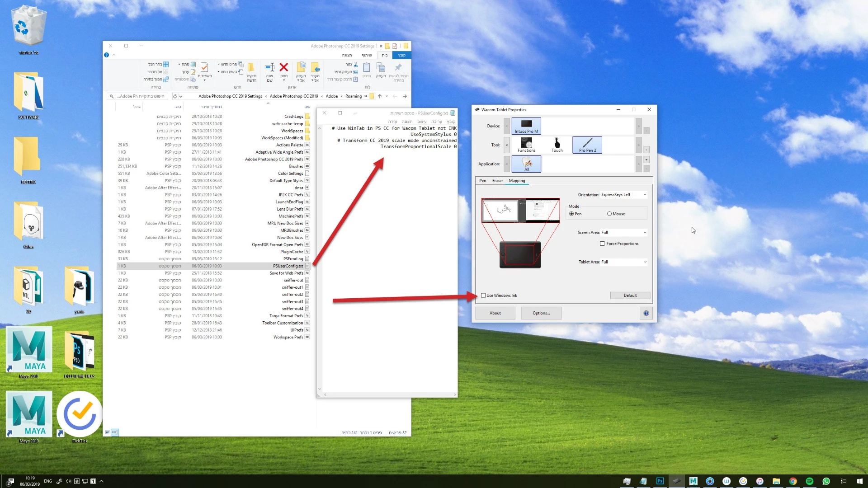The image size is (868, 488).
Task: Click the red delete icon in Explorer ribbon
Action: coord(283,68)
